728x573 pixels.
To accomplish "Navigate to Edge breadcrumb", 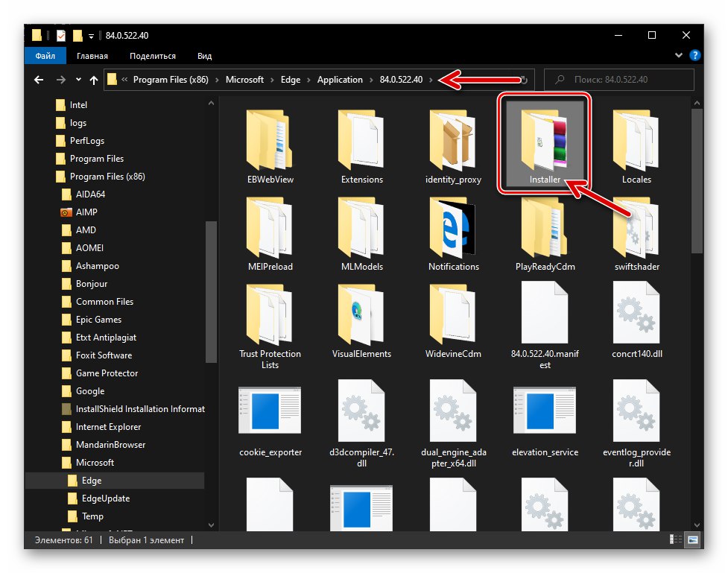I will (x=291, y=80).
